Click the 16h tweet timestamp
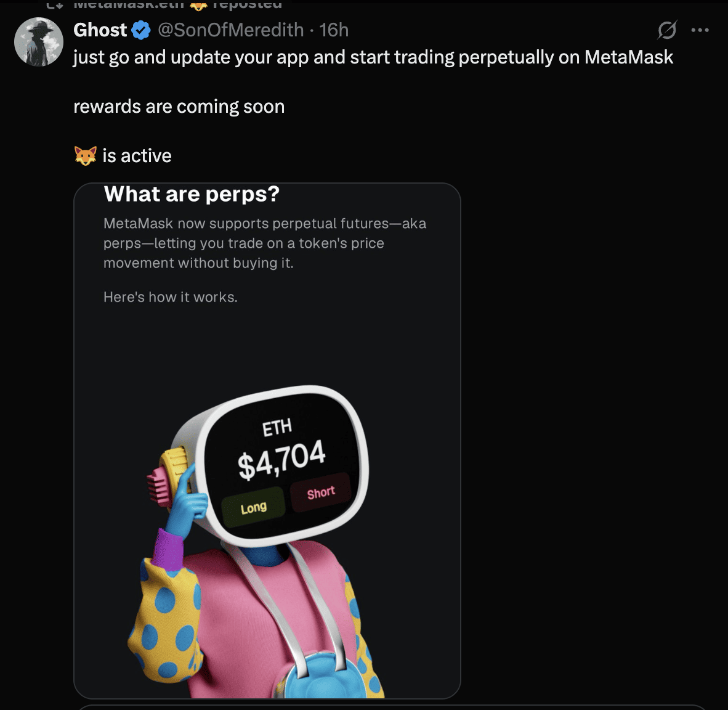Screen dimensions: 728x710 [334, 30]
